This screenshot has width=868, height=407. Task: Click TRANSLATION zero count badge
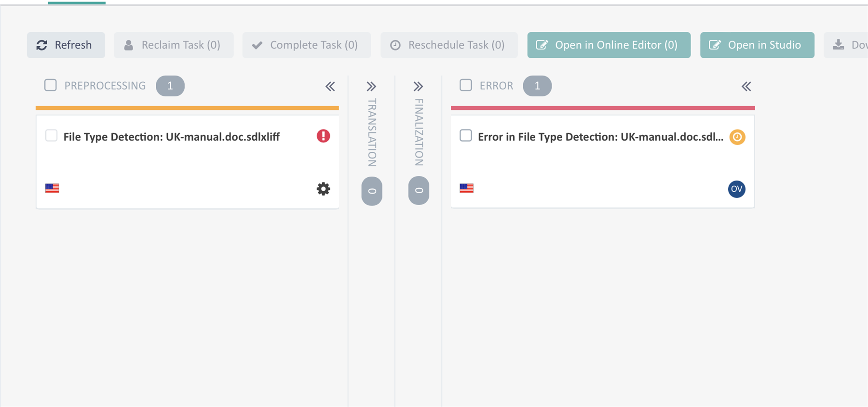coord(372,191)
